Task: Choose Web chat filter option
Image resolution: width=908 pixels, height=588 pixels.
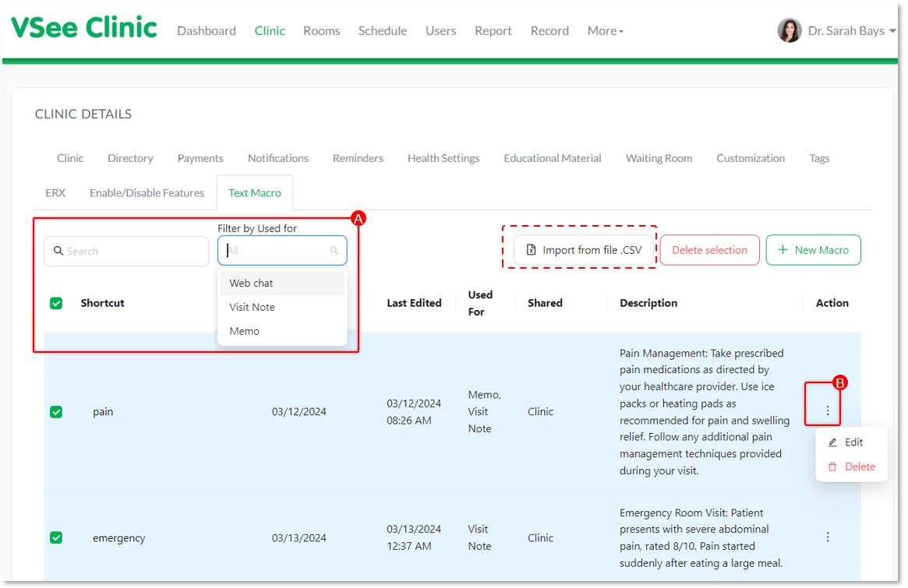Action: pyautogui.click(x=282, y=283)
